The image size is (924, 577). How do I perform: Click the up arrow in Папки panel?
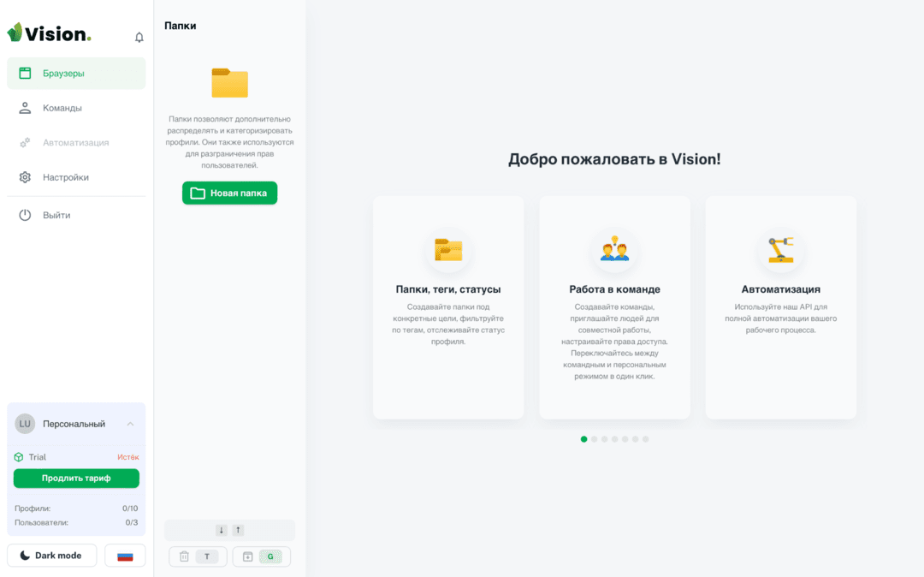pos(238,530)
